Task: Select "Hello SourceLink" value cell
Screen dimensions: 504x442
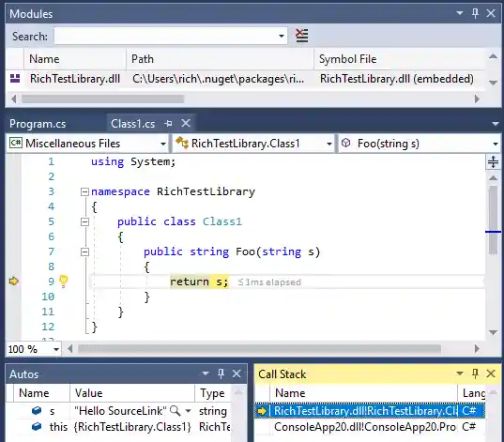Action: coord(120,411)
